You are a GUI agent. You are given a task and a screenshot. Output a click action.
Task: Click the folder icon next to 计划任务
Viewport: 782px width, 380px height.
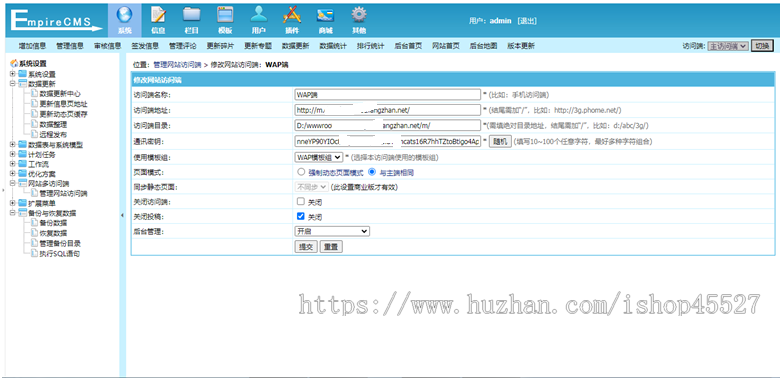[x=22, y=155]
